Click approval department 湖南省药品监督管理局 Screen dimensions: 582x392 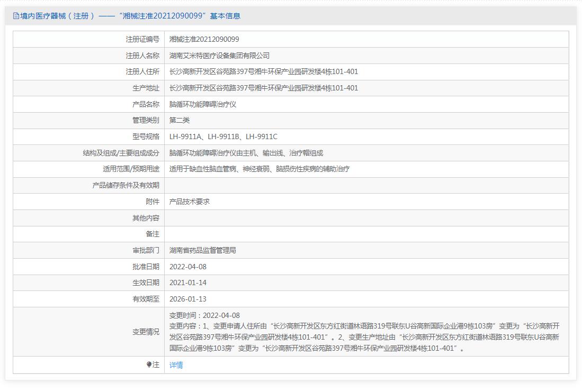pyautogui.click(x=202, y=250)
